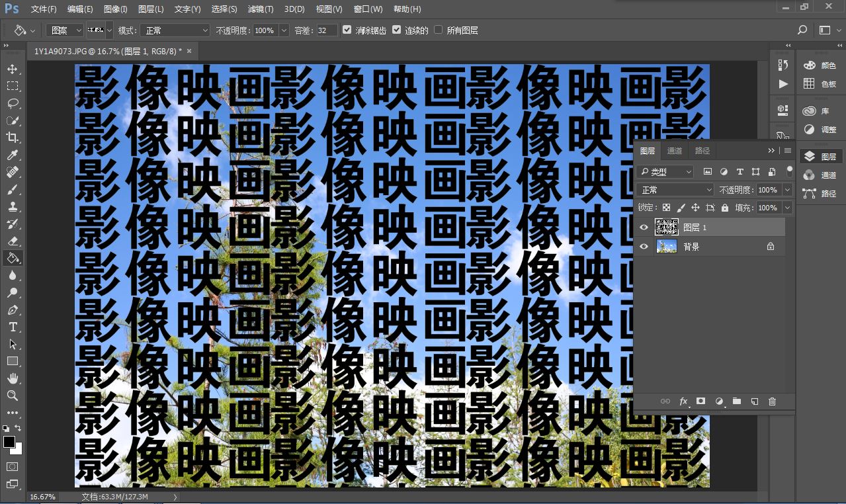Viewport: 846px width, 504px height.
Task: Open the 滤镜(T) menu
Action: (261, 9)
